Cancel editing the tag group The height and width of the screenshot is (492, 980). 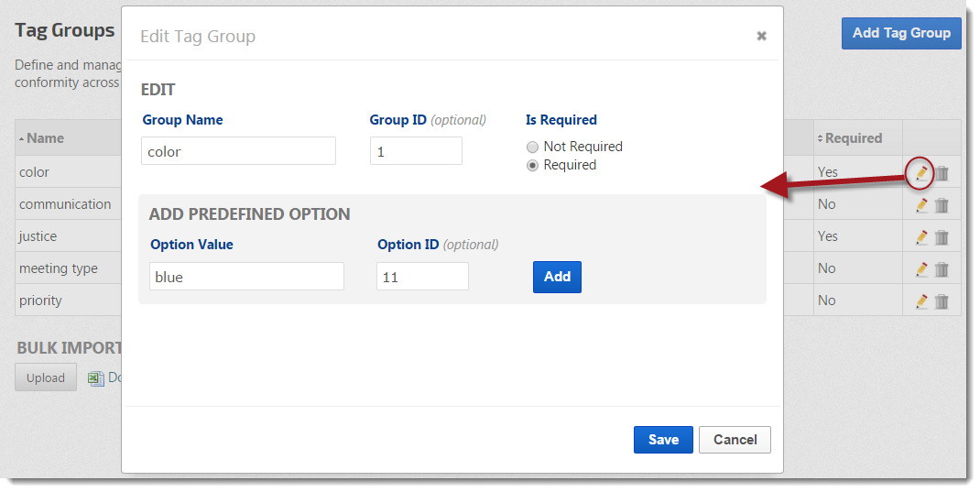pyautogui.click(x=735, y=440)
